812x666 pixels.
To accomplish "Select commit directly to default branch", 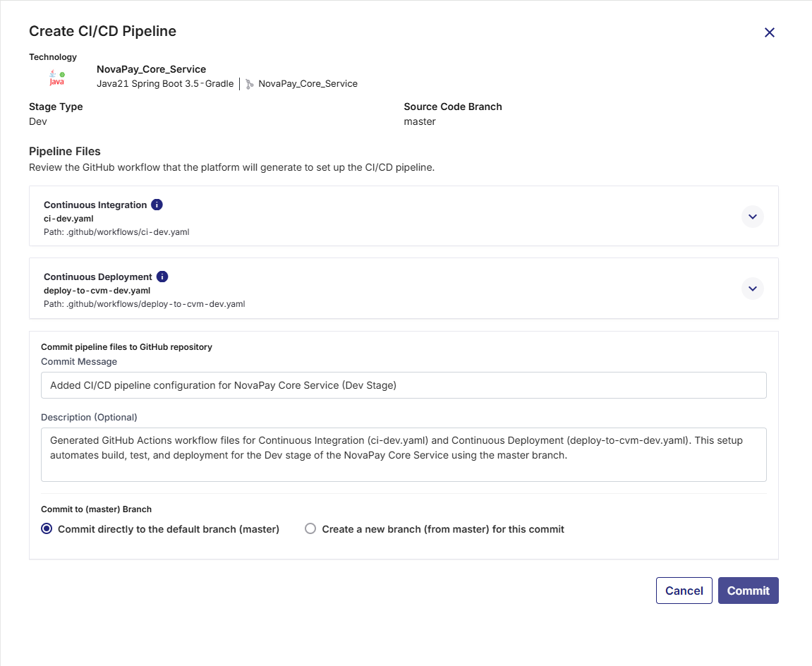I will pyautogui.click(x=47, y=529).
